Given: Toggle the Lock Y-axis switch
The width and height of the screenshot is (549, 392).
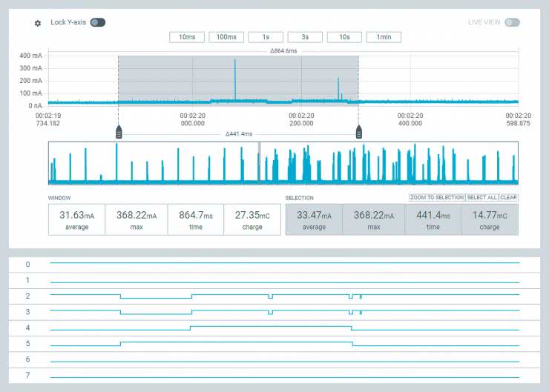Looking at the screenshot, I should 98,22.
